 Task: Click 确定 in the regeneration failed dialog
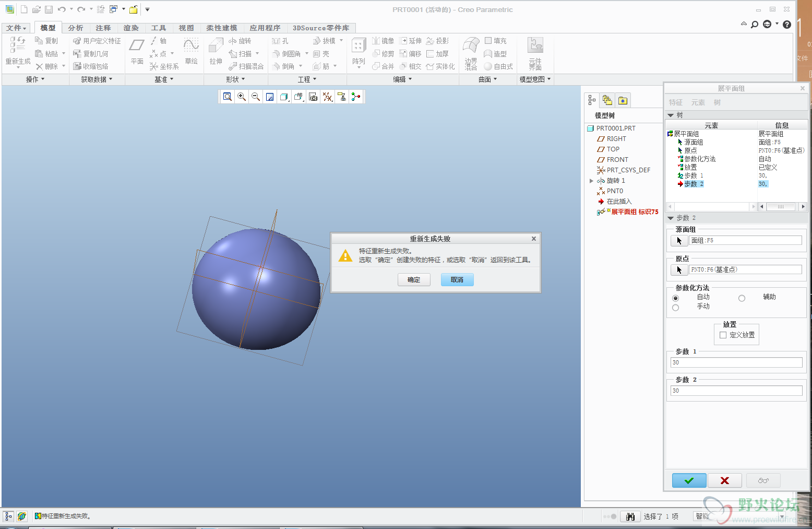(x=414, y=280)
